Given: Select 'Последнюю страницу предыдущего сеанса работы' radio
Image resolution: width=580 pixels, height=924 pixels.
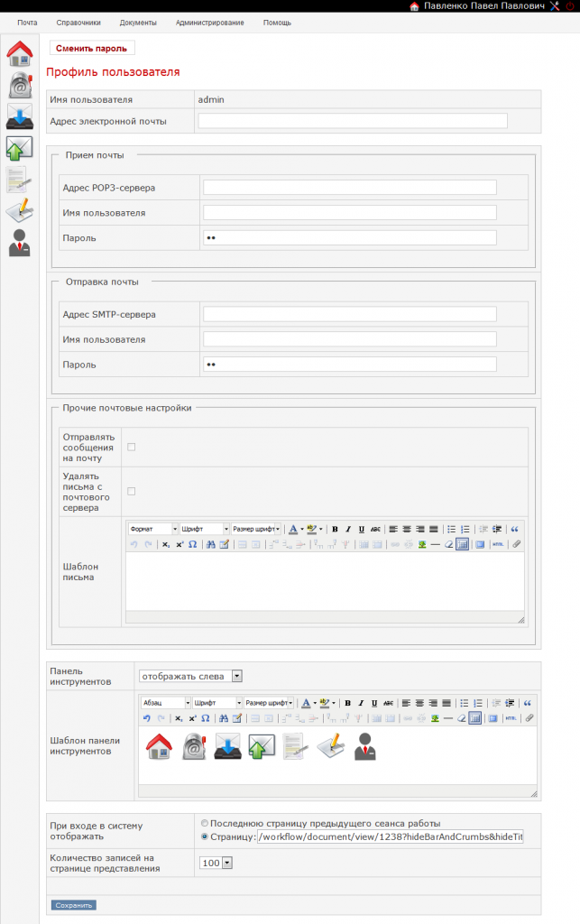Looking at the screenshot, I should coord(205,823).
